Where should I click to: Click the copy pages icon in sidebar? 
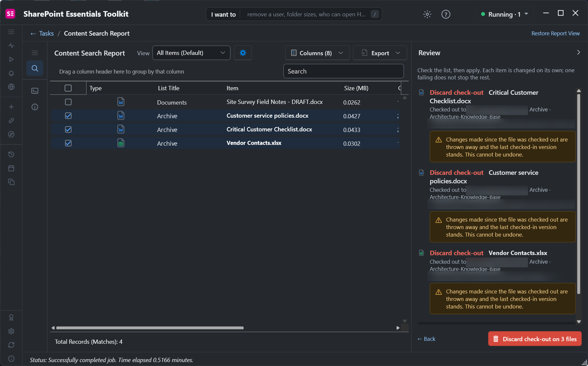click(x=11, y=182)
